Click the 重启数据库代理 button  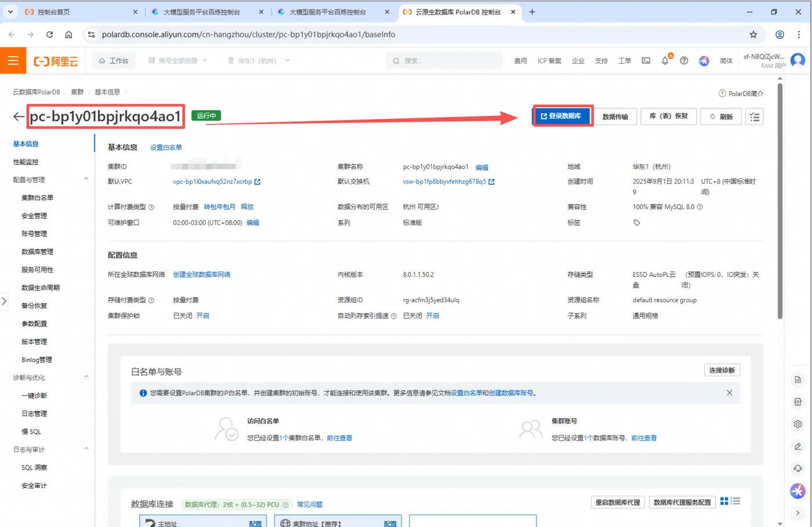point(618,502)
